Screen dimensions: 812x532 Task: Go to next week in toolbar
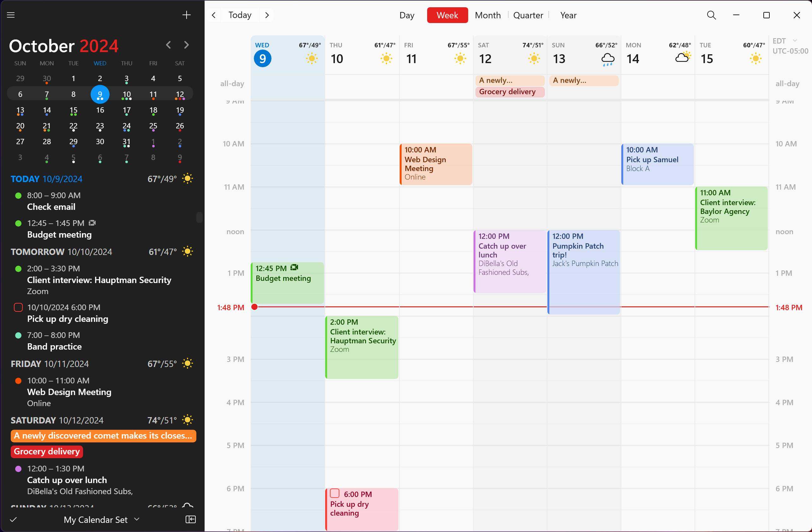267,15
